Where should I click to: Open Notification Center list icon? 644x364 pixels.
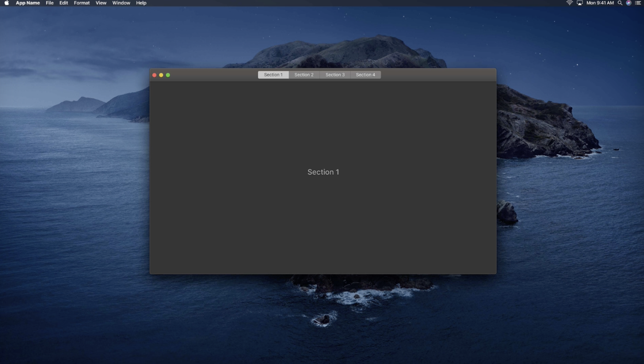(x=638, y=3)
